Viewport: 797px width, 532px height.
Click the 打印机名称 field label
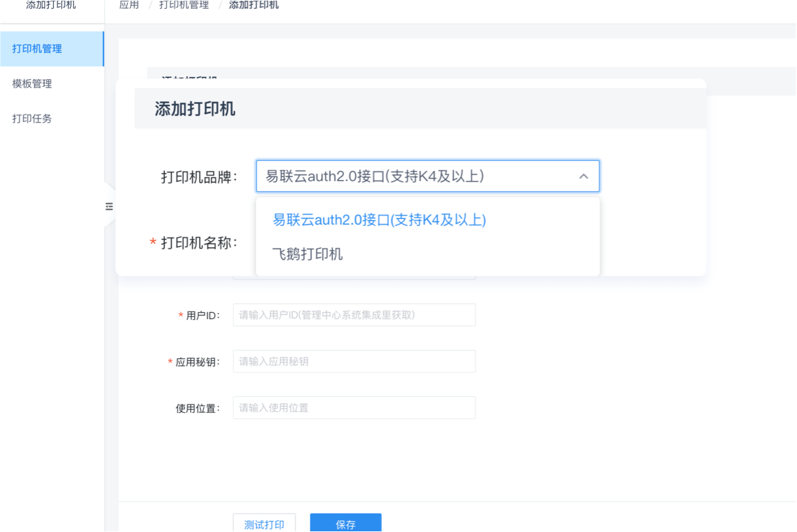pos(199,243)
